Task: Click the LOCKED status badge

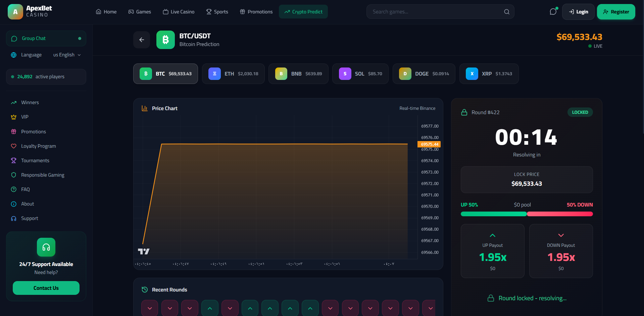Action: (580, 112)
